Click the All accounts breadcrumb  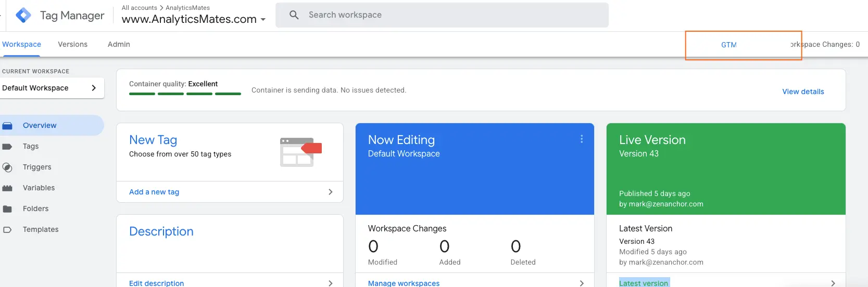tap(139, 8)
